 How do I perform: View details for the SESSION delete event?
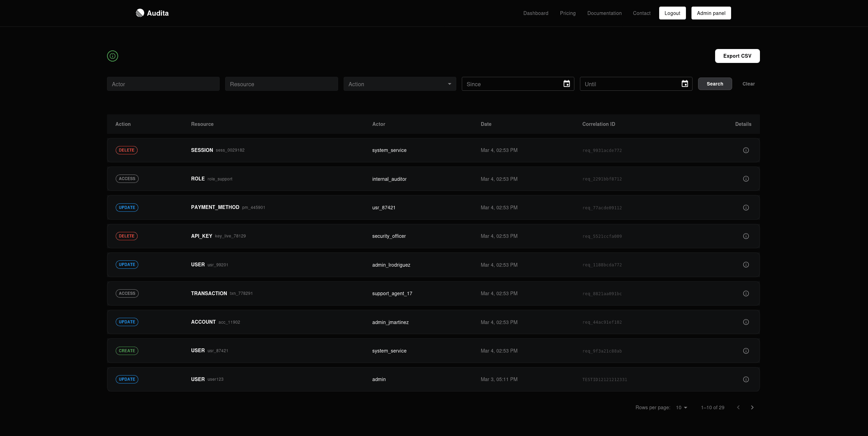pyautogui.click(x=746, y=150)
